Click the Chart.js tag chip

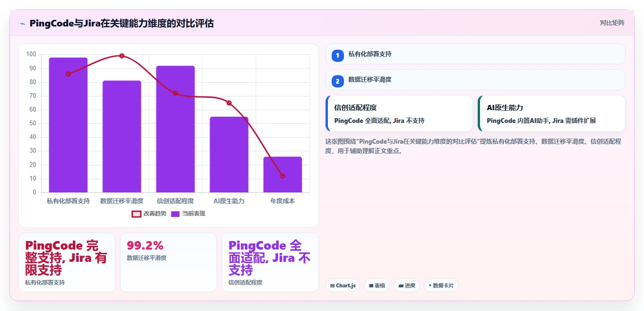tap(343, 285)
